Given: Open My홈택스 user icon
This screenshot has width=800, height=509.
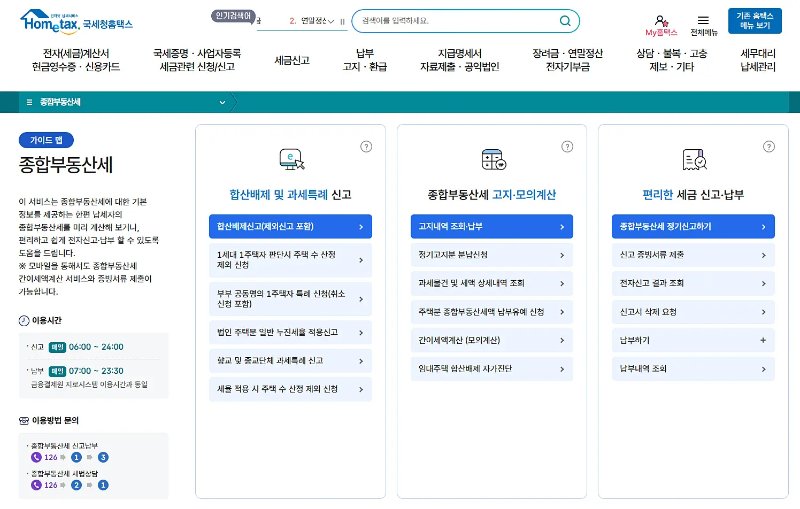Looking at the screenshot, I should 661,21.
